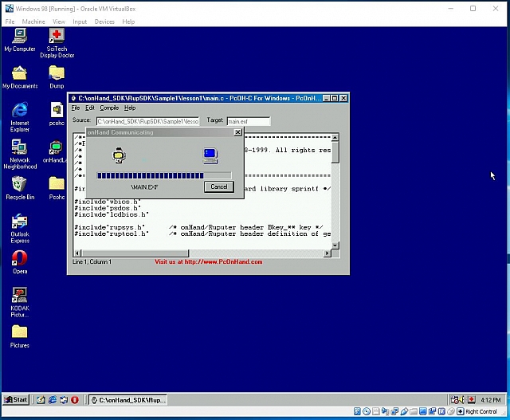This screenshot has height=420, width=510.
Task: Click the volume speaker tray icon
Action: coord(462,400)
